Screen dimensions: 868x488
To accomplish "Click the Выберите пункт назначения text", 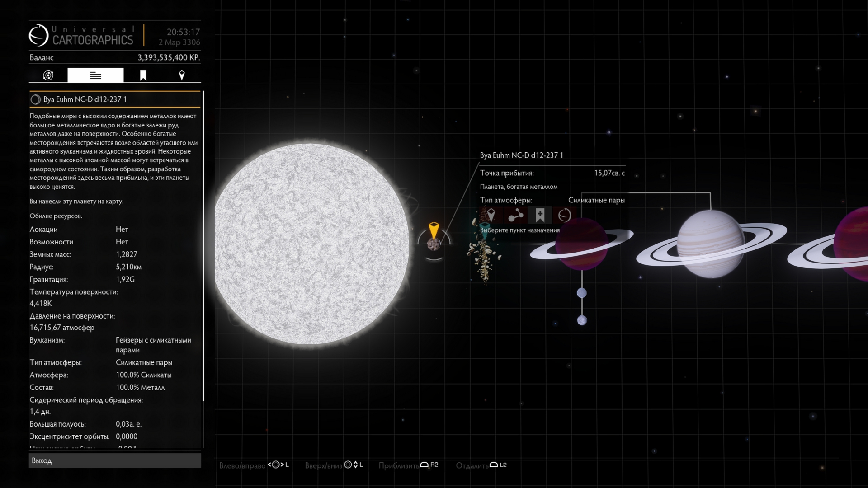I will (520, 230).
